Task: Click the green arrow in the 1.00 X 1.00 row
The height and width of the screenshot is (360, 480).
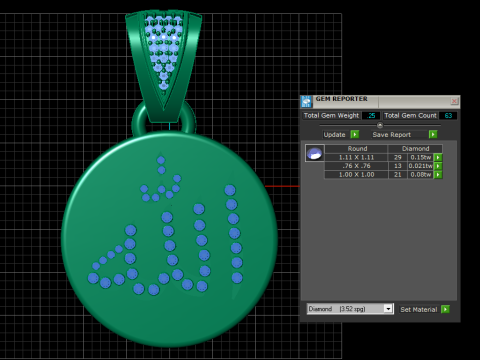Action: pyautogui.click(x=438, y=175)
